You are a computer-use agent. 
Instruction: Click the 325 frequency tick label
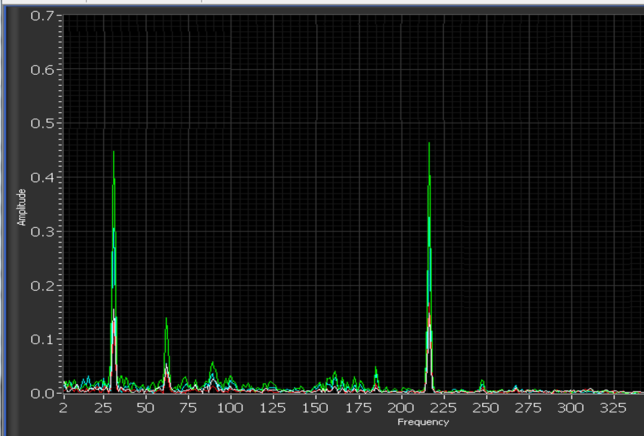[x=614, y=408]
